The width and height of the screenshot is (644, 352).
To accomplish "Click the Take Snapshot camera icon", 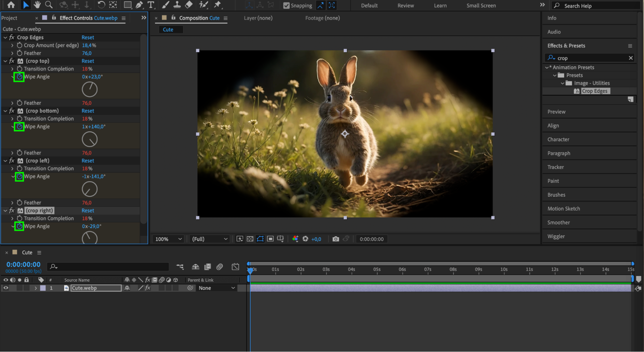I will [336, 239].
